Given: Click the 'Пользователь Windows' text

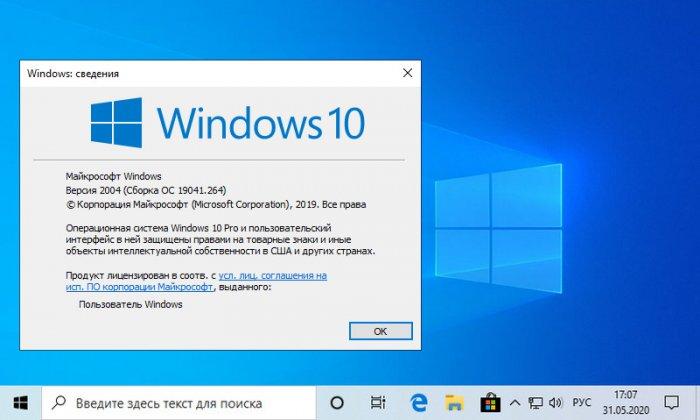Looking at the screenshot, I should point(130,304).
